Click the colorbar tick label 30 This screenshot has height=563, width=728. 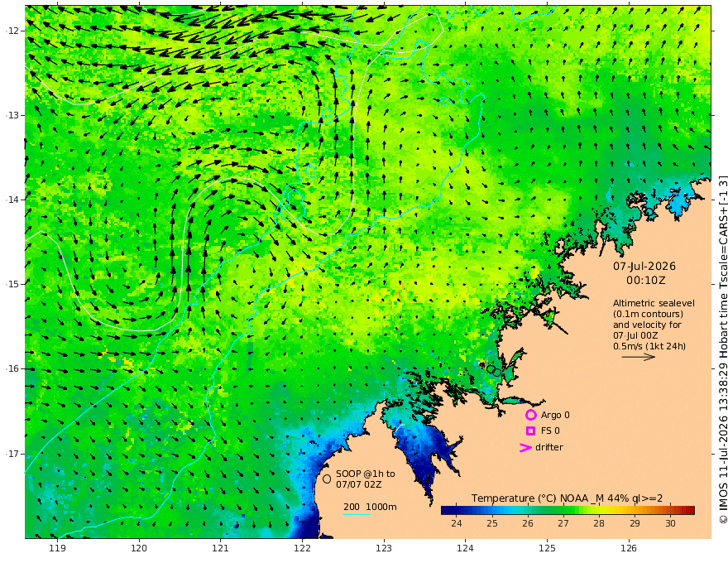pyautogui.click(x=670, y=523)
